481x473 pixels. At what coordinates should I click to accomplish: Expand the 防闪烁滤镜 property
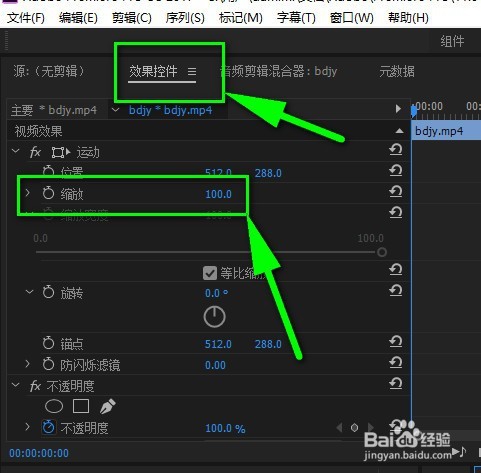(28, 364)
